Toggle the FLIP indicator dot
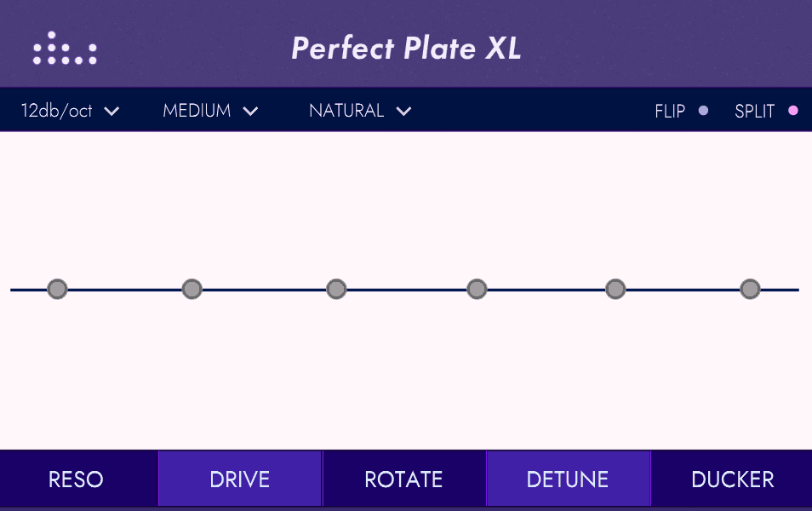Image resolution: width=812 pixels, height=511 pixels. pos(703,111)
